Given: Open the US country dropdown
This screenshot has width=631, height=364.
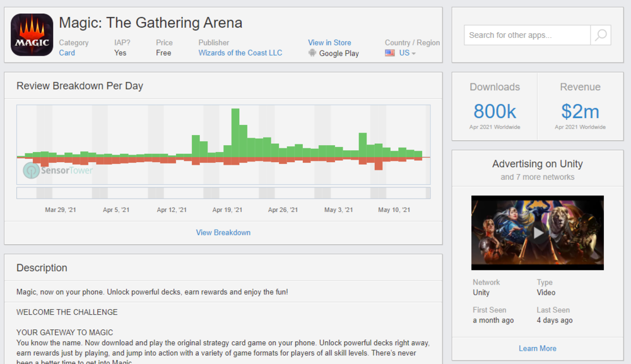Looking at the screenshot, I should coord(408,53).
